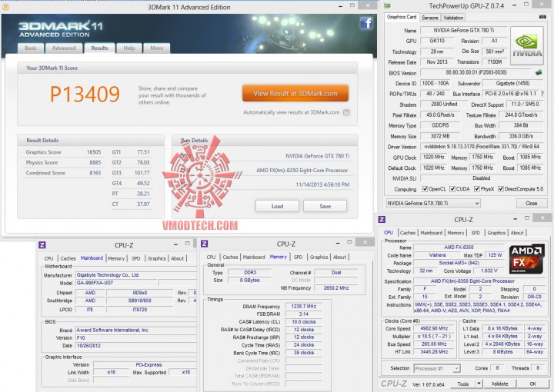Image resolution: width=554 pixels, height=392 pixels.
Task: Click the GT3 value 101.77
Action: 142,173
